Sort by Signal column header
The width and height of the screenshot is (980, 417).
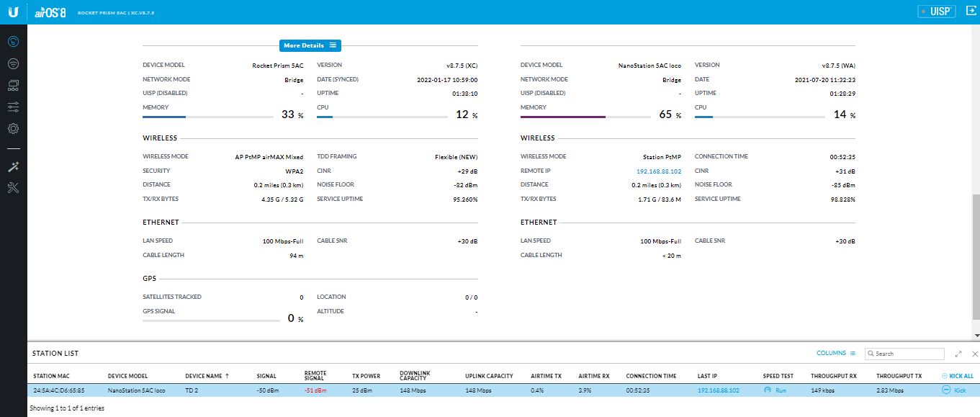coord(266,376)
